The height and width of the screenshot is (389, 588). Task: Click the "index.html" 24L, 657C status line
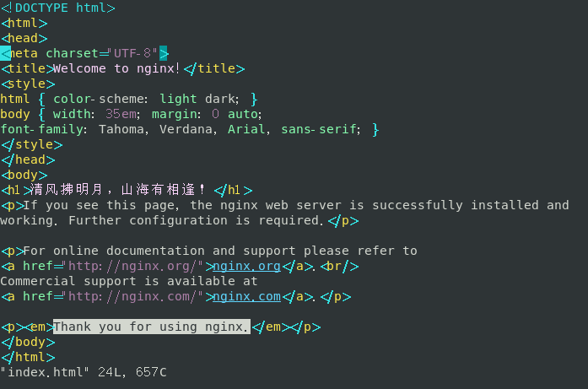pyautogui.click(x=84, y=372)
